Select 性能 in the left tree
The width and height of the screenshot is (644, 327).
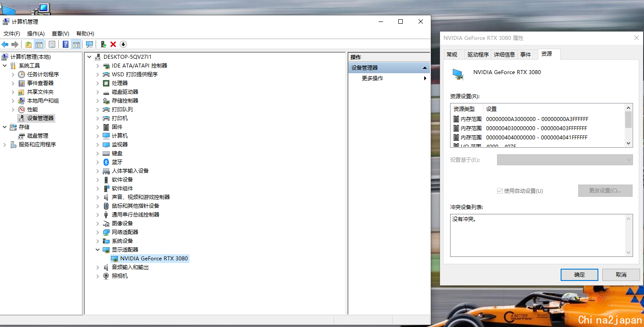pos(32,110)
